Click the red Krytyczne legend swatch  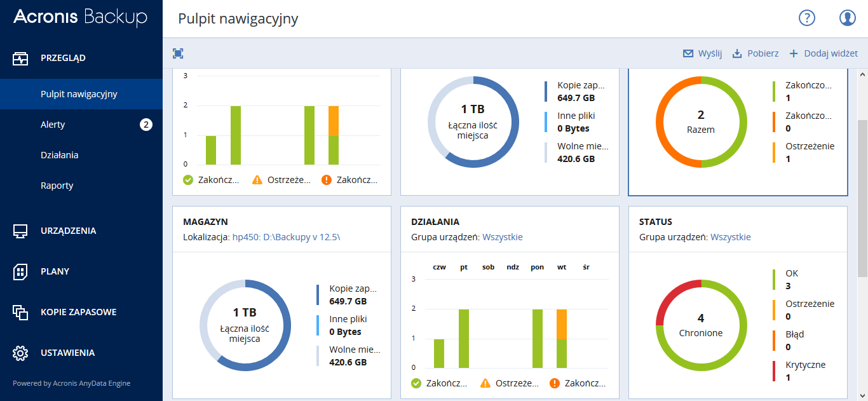(774, 371)
